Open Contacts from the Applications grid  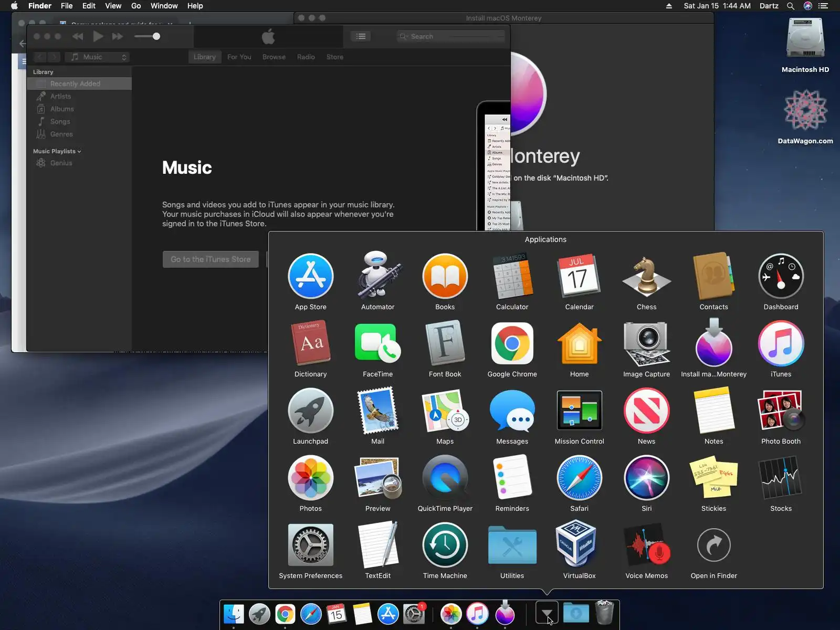[713, 277]
